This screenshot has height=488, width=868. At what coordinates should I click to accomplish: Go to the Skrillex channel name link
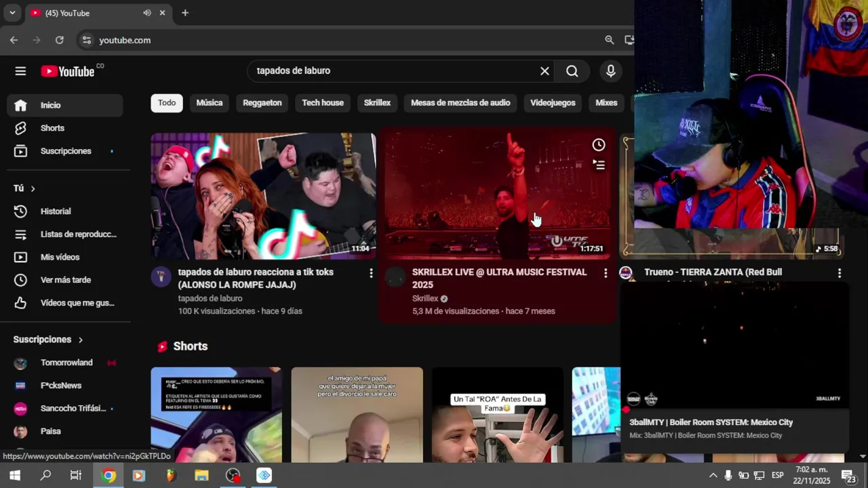point(425,299)
